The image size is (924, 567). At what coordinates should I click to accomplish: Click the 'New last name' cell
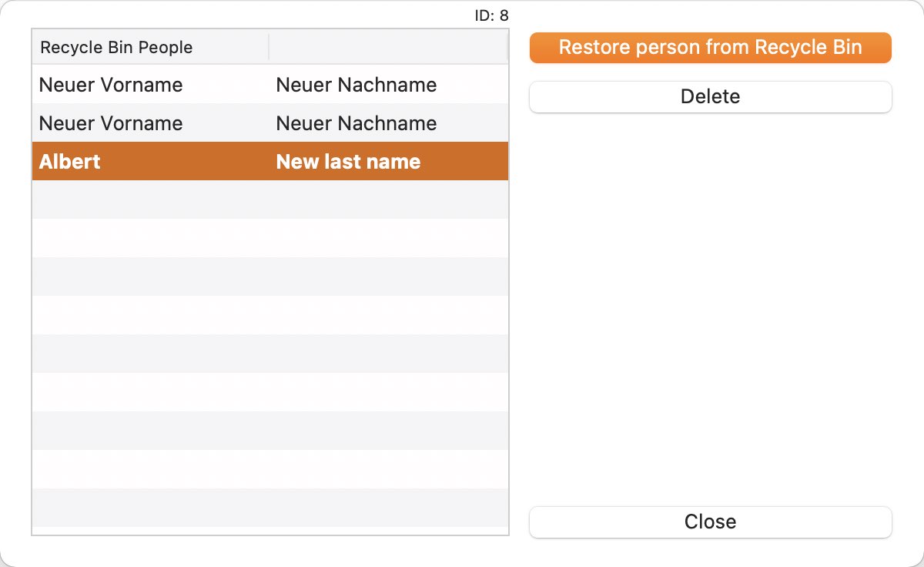tap(348, 162)
